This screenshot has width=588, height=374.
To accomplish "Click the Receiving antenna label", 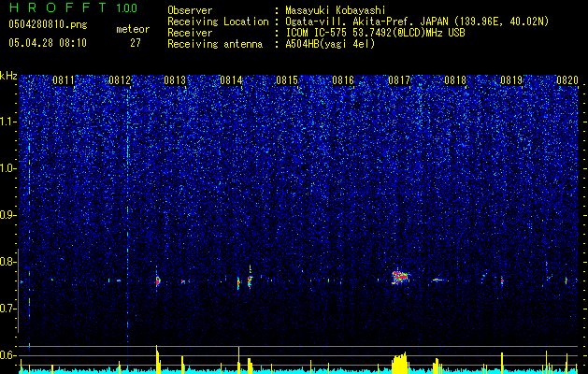I will [215, 44].
